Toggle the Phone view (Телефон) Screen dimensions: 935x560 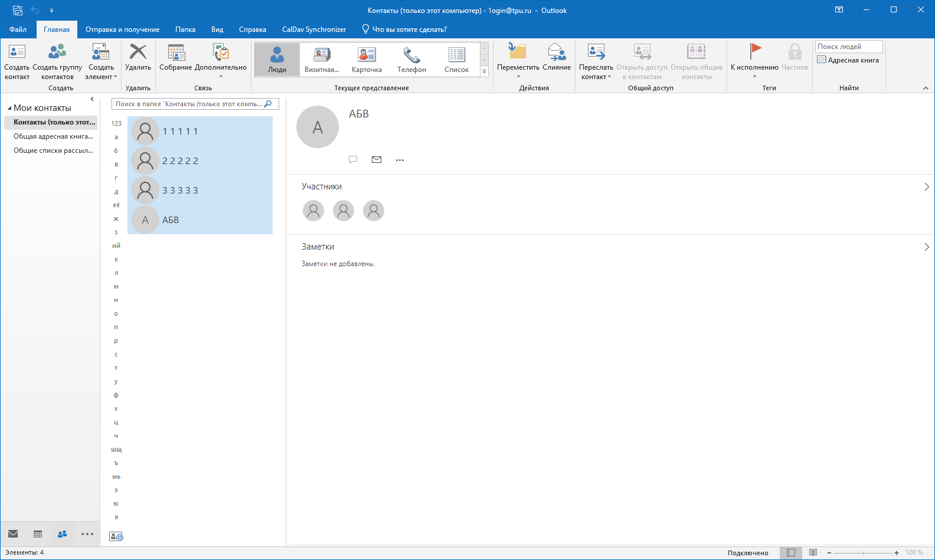tap(411, 60)
